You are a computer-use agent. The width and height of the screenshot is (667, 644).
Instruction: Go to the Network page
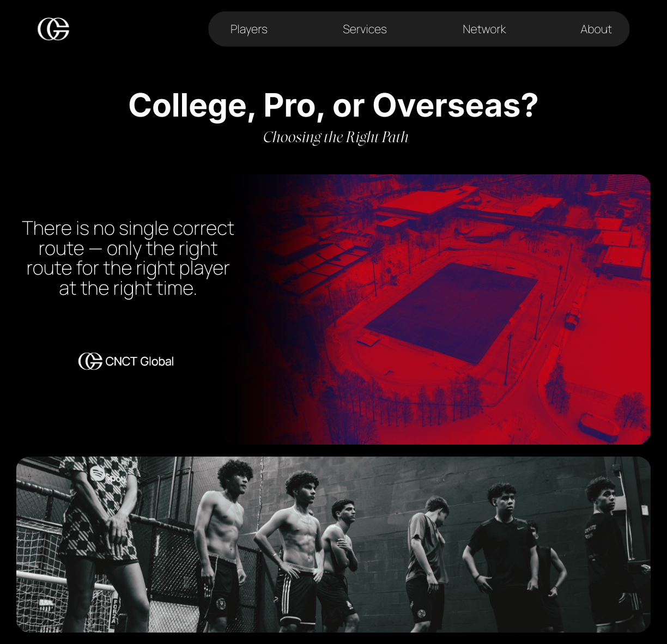(x=484, y=29)
